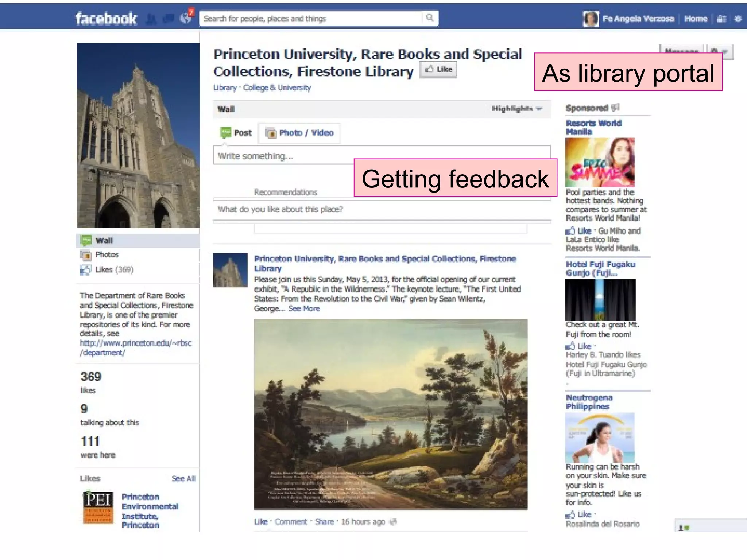Open Princeton Environmental Institute page link

pos(150,511)
